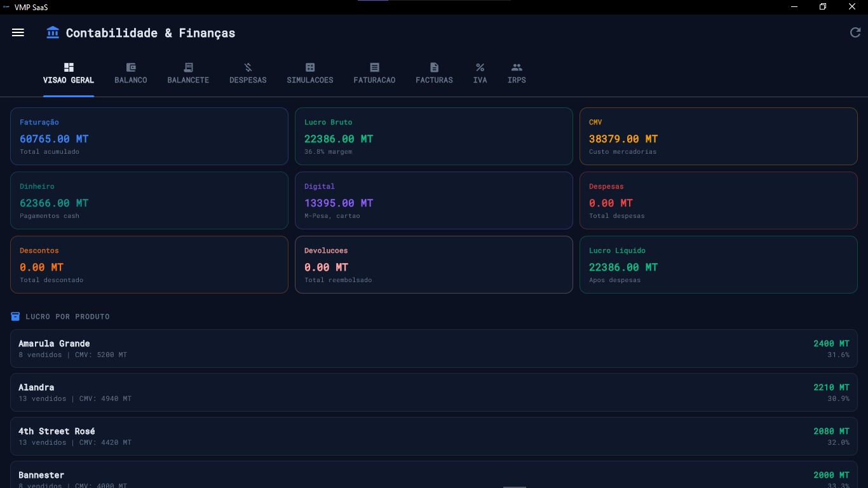Open the CMV cost card
868x488 pixels.
click(719, 136)
